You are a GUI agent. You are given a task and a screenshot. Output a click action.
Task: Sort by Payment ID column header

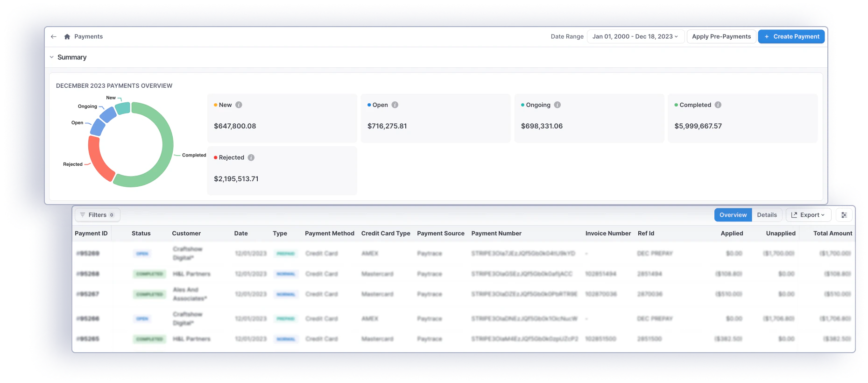pos(91,234)
